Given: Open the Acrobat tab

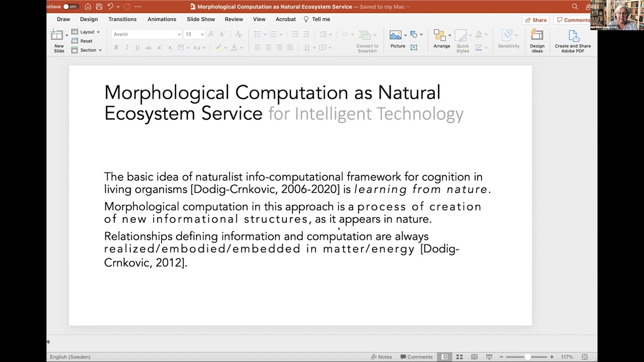Looking at the screenshot, I should click(286, 19).
